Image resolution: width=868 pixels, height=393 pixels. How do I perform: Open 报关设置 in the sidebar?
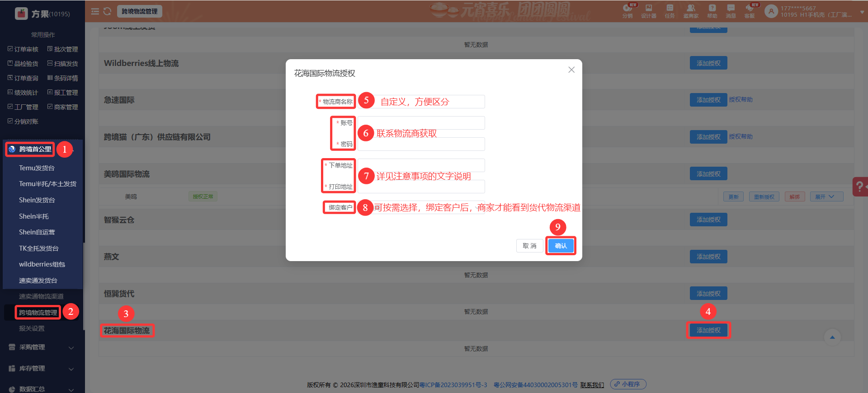pos(32,328)
